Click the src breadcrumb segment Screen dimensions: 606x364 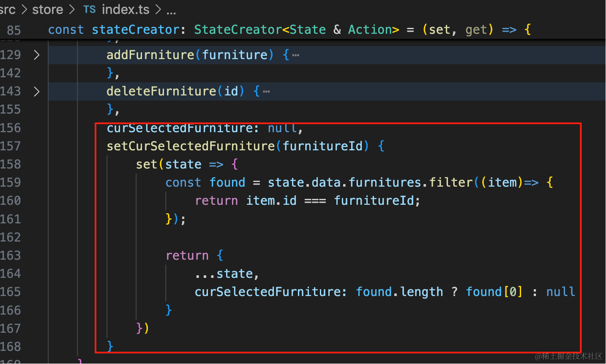[x=8, y=9]
